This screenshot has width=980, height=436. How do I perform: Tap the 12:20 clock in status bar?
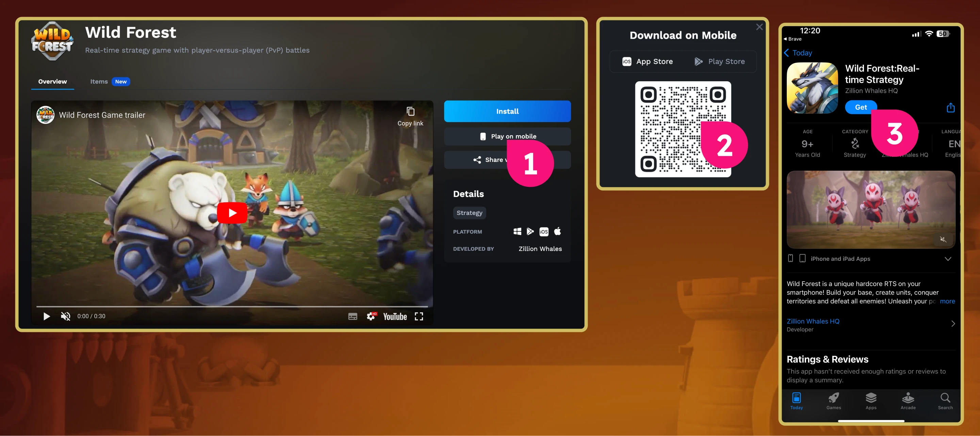(810, 30)
